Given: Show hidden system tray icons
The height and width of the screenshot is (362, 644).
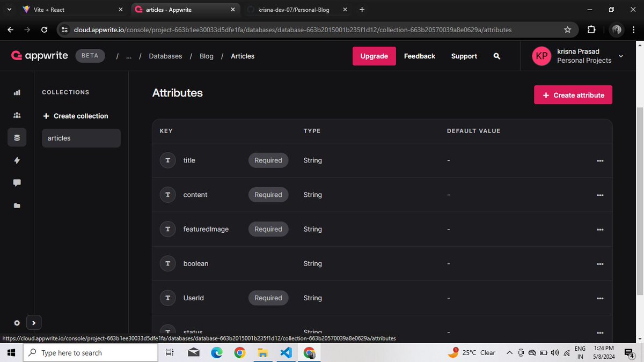Looking at the screenshot, I should (509, 352).
